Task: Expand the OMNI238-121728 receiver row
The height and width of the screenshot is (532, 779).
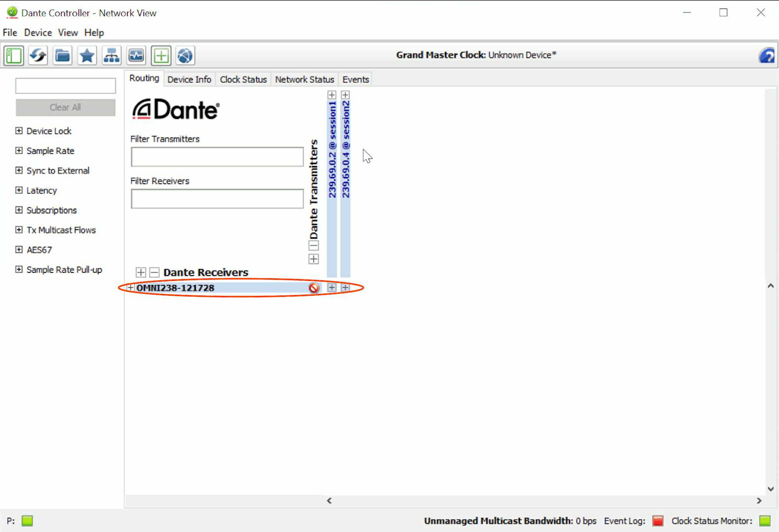Action: 130,288
